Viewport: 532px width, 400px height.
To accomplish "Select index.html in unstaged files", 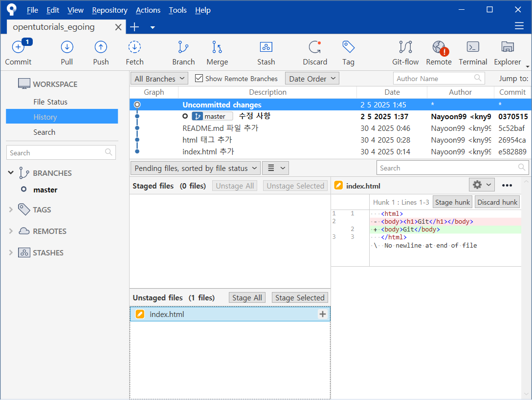I will (230, 314).
